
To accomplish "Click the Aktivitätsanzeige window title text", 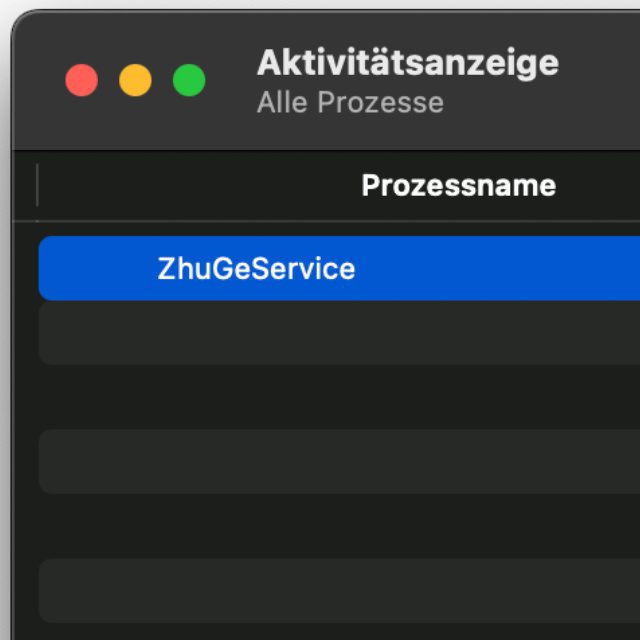I will pos(407,63).
